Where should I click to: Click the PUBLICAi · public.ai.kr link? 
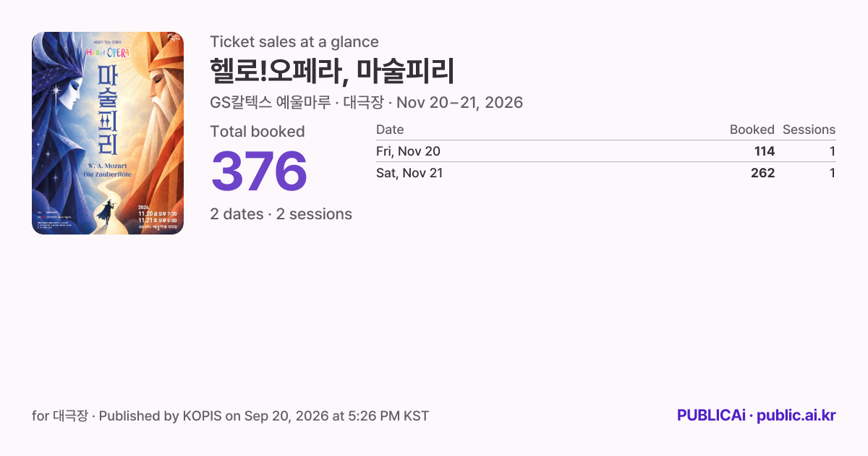[756, 415]
